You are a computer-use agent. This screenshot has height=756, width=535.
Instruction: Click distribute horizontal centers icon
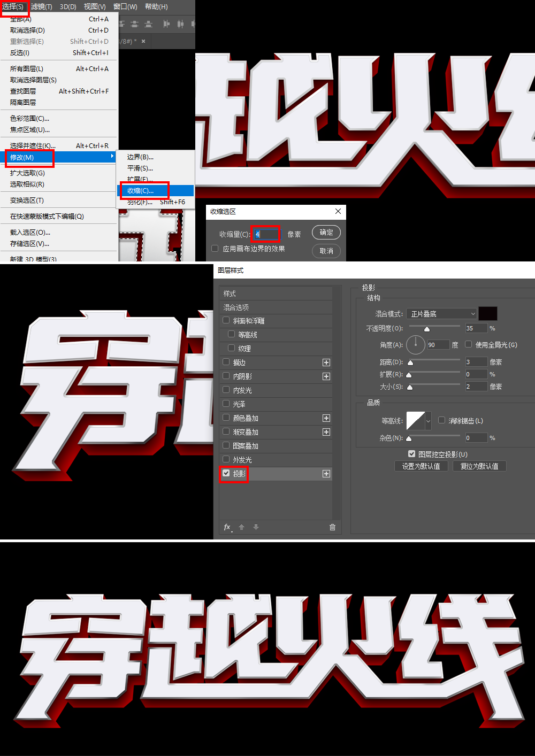coord(180,24)
